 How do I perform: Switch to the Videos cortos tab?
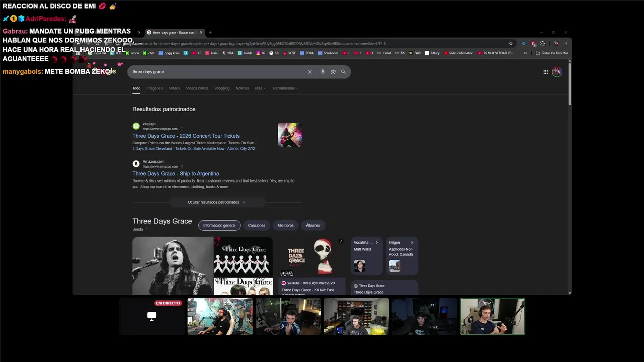click(197, 88)
